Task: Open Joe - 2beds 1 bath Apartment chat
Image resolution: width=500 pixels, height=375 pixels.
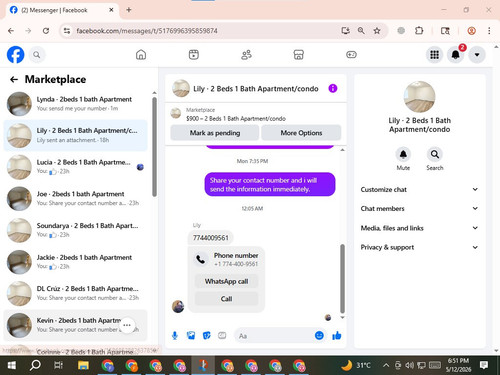Action: pos(75,198)
